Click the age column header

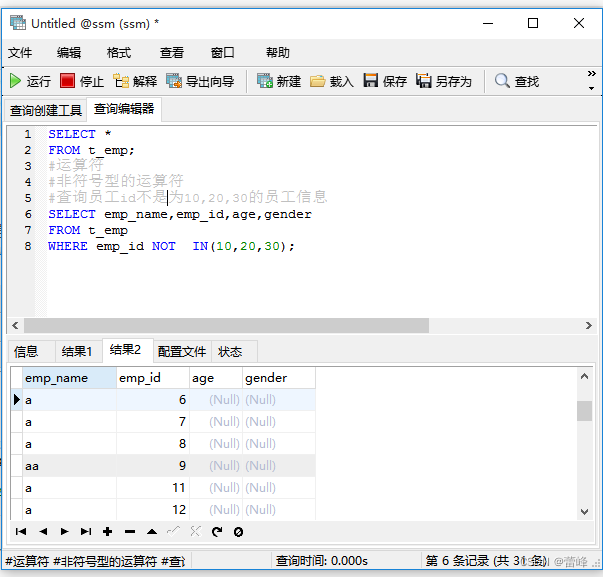[x=216, y=378]
